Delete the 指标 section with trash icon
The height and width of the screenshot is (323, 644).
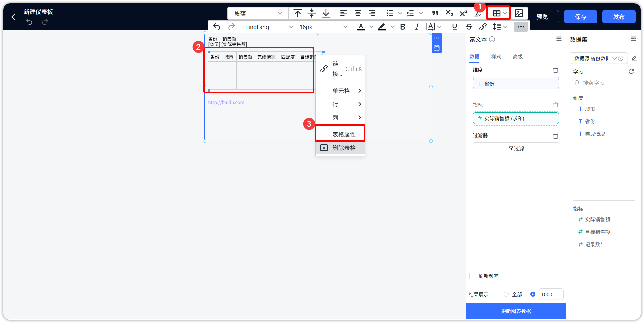pyautogui.click(x=556, y=105)
